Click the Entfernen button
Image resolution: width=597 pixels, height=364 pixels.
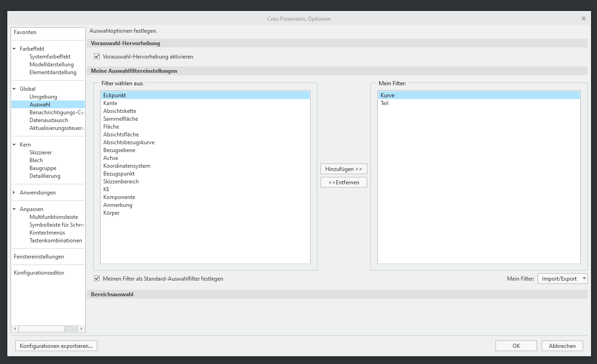tap(343, 182)
